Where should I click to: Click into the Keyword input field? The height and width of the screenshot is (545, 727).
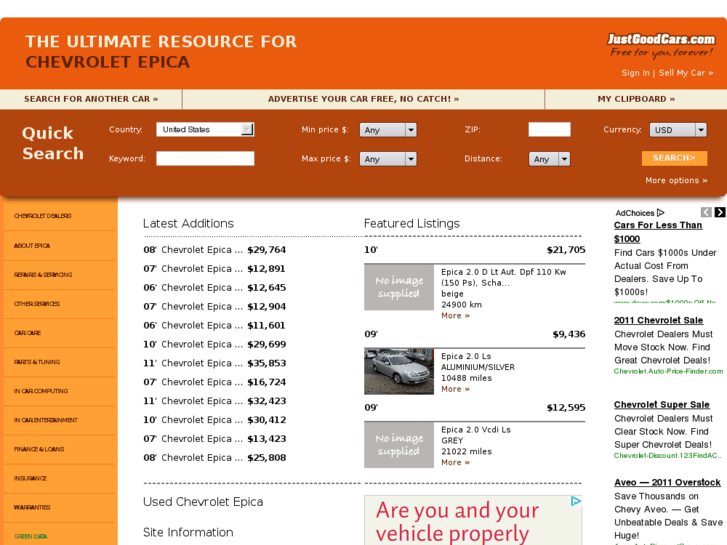click(205, 159)
